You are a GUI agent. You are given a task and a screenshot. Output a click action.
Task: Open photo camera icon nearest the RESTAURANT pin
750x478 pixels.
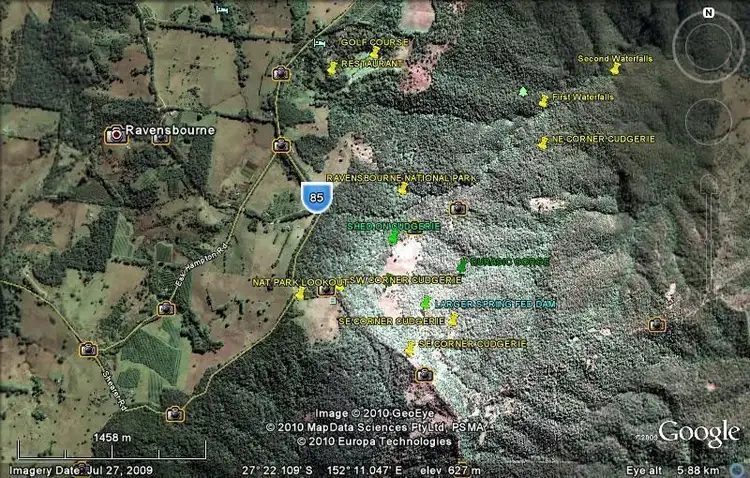point(281,73)
